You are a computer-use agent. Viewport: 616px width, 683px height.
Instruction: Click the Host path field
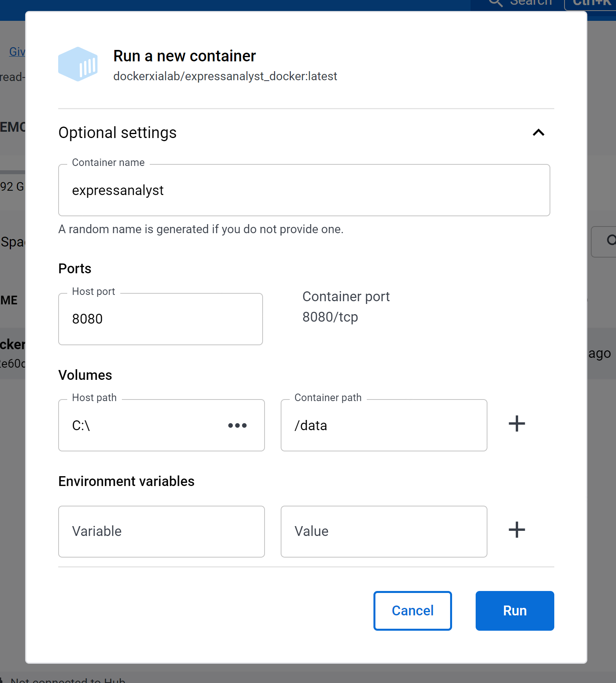tap(161, 425)
